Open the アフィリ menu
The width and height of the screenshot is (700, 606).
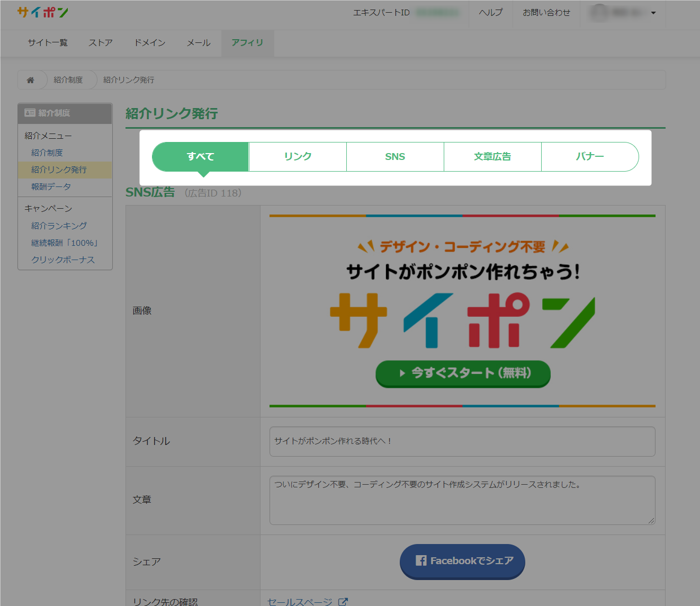point(247,43)
